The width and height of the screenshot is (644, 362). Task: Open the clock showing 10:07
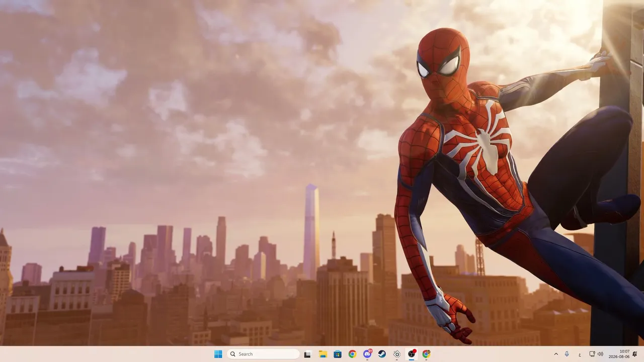tap(619, 354)
